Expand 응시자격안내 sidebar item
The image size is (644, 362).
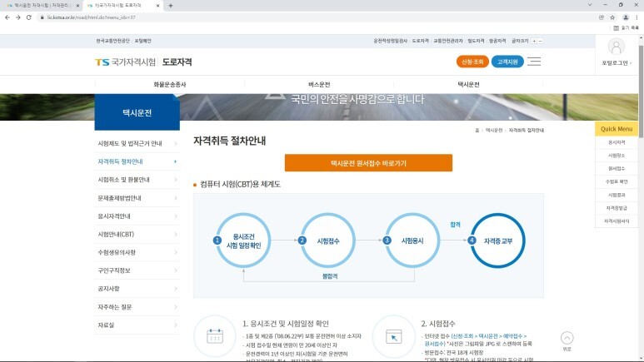tap(137, 216)
